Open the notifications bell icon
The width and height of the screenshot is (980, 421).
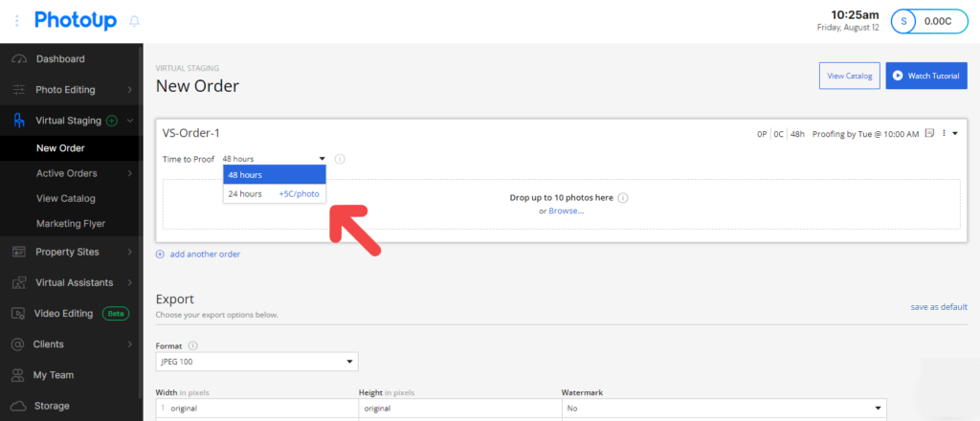point(134,21)
